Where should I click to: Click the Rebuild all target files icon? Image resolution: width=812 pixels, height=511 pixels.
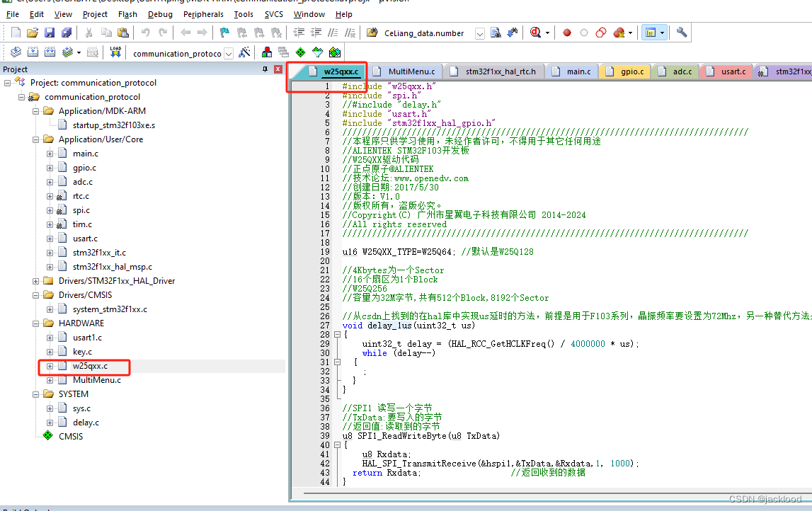tap(50, 52)
